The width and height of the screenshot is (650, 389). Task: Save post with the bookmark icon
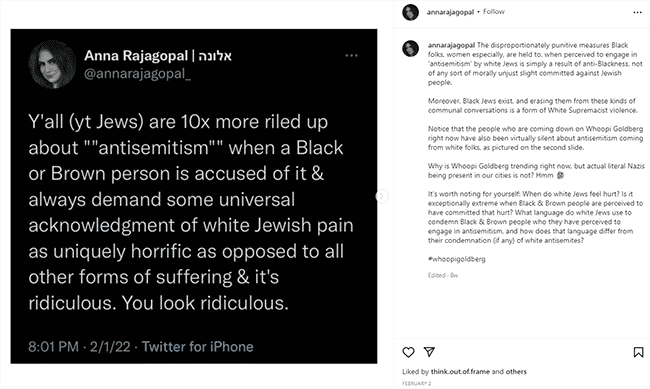tap(638, 352)
